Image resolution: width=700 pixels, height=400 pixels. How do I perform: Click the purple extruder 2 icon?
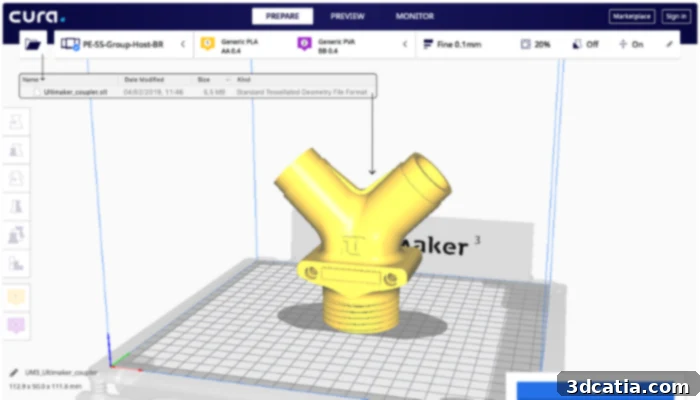304,44
